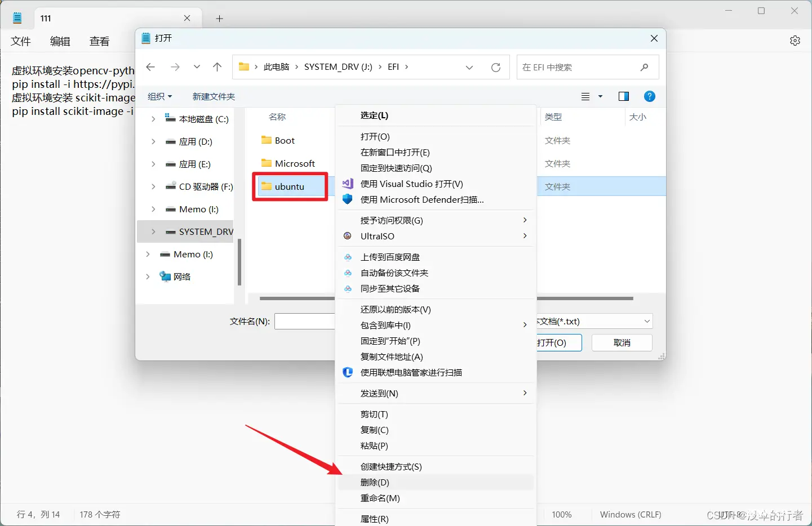The width and height of the screenshot is (812, 526).
Task: Select the Boot folder
Action: [278, 140]
